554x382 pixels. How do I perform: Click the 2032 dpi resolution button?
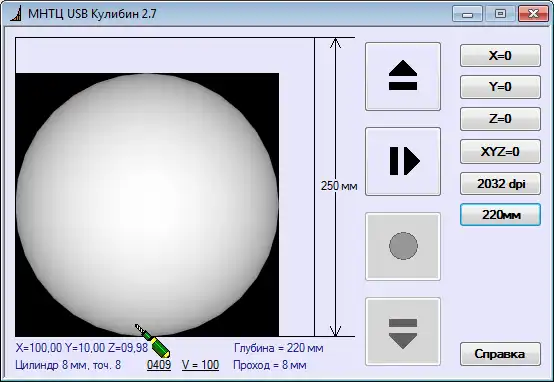tap(500, 183)
